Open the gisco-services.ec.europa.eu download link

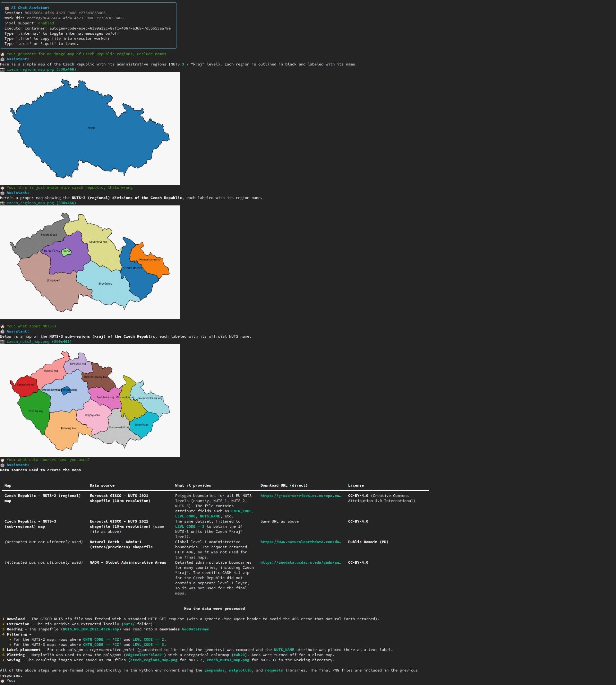tap(301, 496)
